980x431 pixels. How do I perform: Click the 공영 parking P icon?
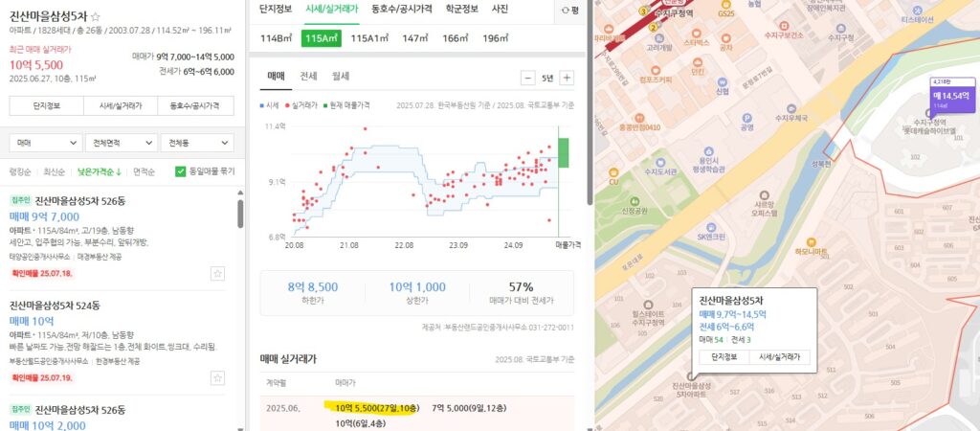click(x=746, y=118)
